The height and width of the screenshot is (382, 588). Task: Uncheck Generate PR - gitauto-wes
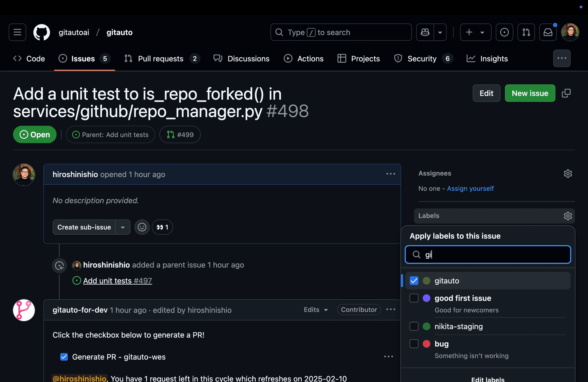[64, 357]
